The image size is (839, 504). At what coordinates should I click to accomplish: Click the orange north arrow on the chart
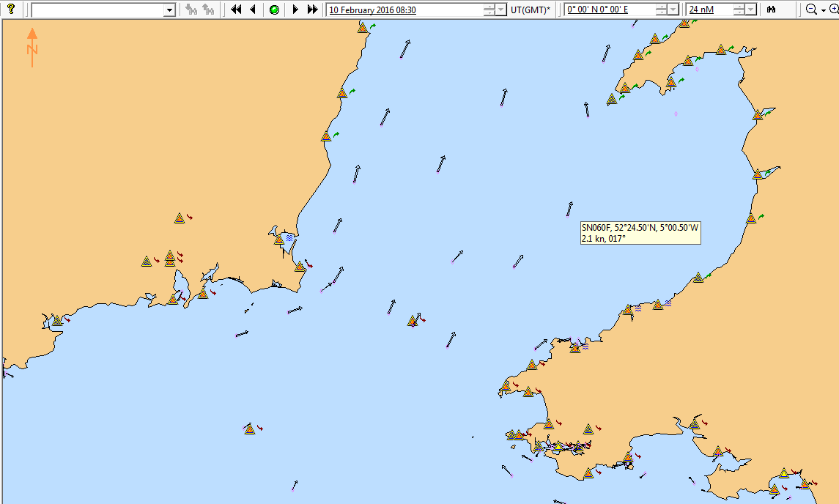click(x=32, y=47)
